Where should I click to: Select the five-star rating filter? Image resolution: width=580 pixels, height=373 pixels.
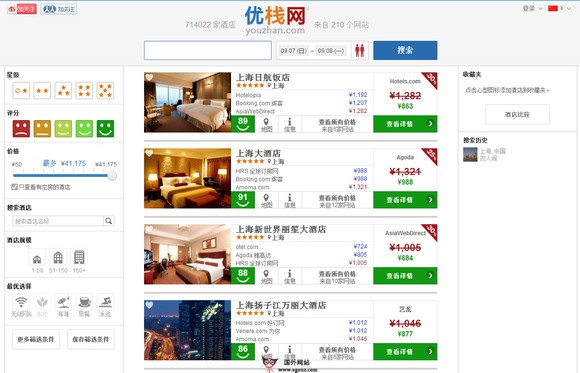coord(105,91)
